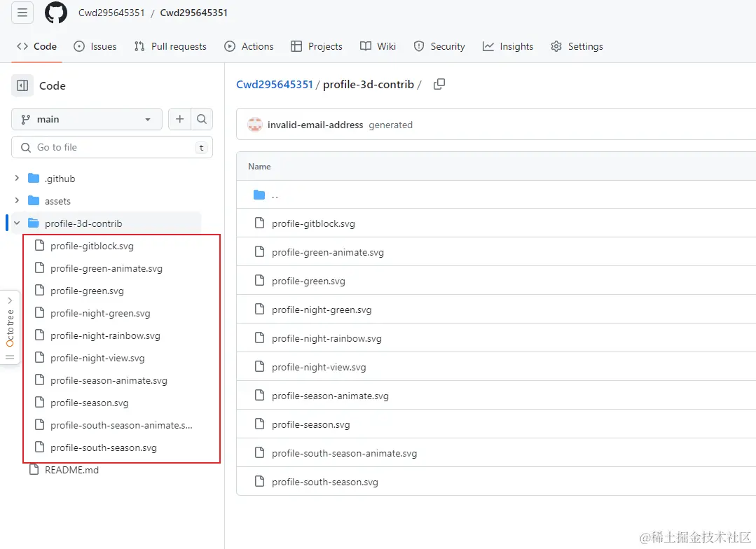Click the assets folder icon in tree
Viewport: 756px width, 549px height.
[x=33, y=200]
